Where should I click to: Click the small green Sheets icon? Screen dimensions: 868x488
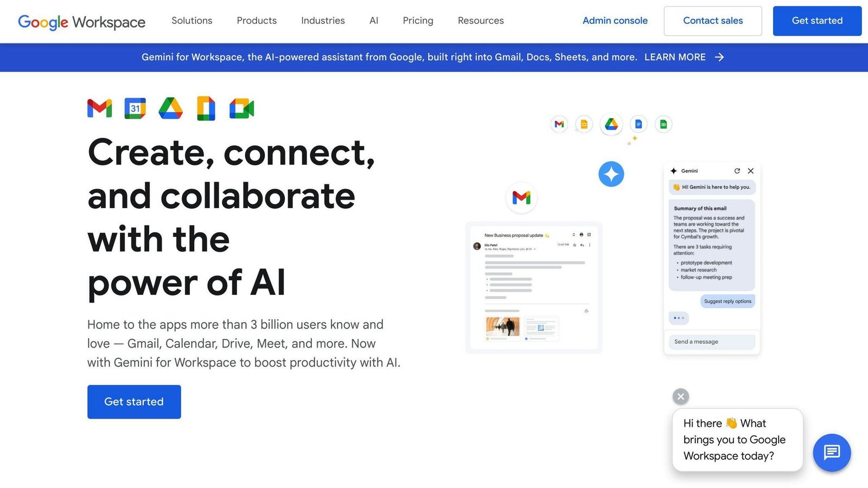point(663,124)
